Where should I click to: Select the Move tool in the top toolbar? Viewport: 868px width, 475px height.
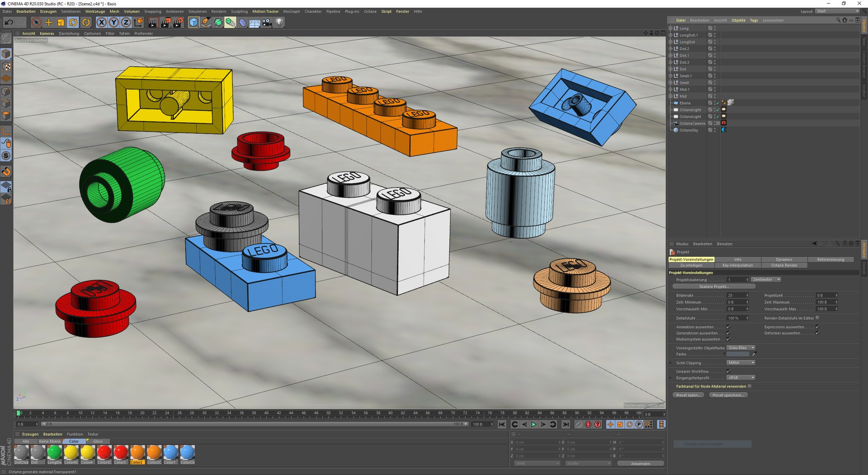[x=48, y=22]
